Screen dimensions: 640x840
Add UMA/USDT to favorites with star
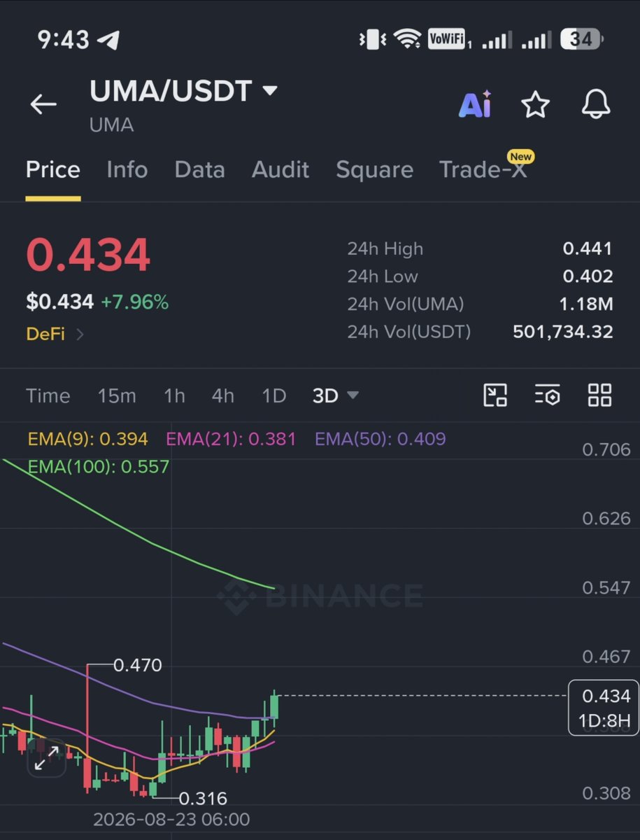click(535, 104)
